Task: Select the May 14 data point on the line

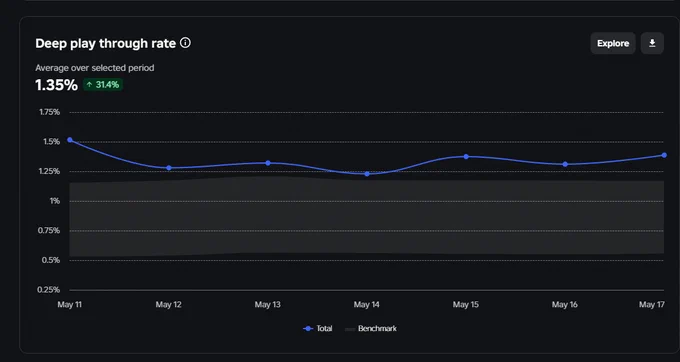Action: coord(367,174)
